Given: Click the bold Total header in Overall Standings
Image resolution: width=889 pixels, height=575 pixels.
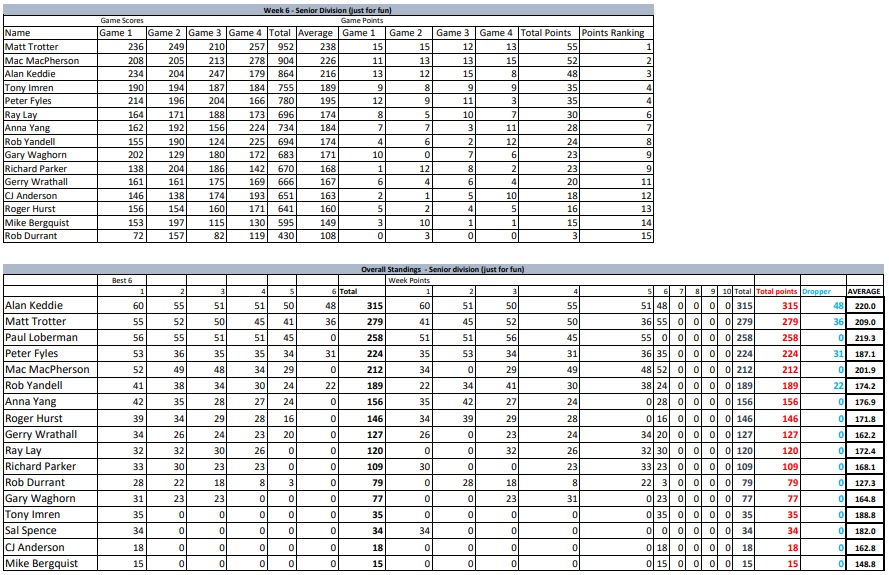Looking at the screenshot, I should point(348,291).
